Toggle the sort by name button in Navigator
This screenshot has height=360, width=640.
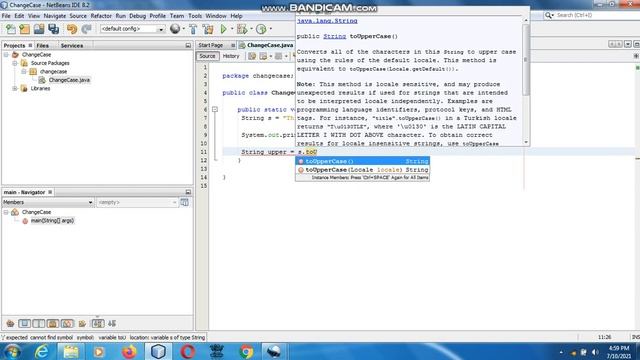point(98,324)
